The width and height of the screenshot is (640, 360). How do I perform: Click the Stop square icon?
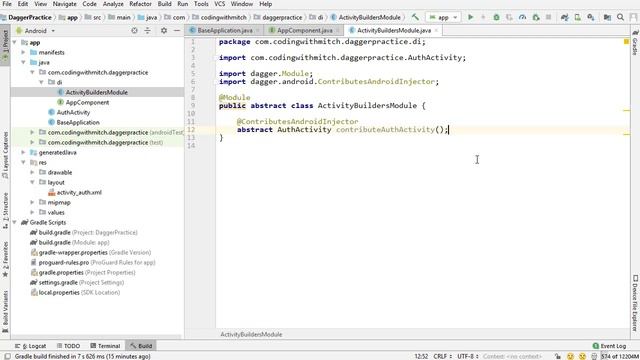(549, 17)
